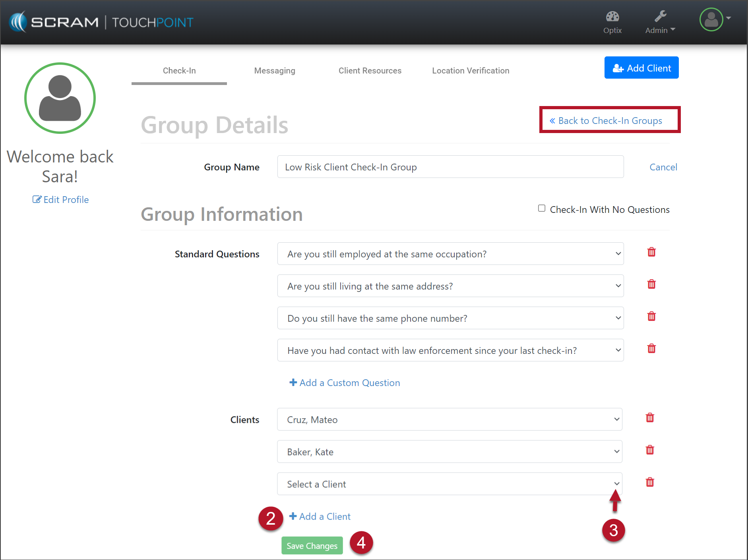Delete the same address question
Image resolution: width=748 pixels, height=560 pixels.
coord(651,284)
